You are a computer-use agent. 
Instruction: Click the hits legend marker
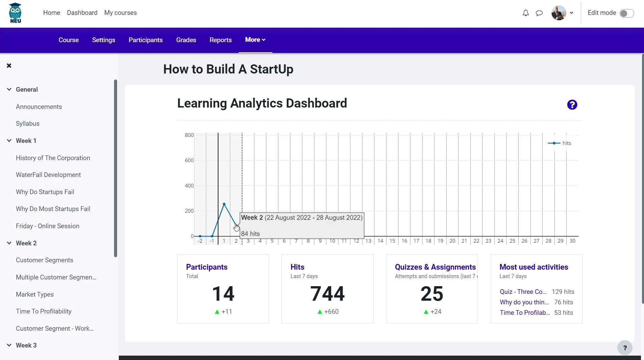point(554,143)
